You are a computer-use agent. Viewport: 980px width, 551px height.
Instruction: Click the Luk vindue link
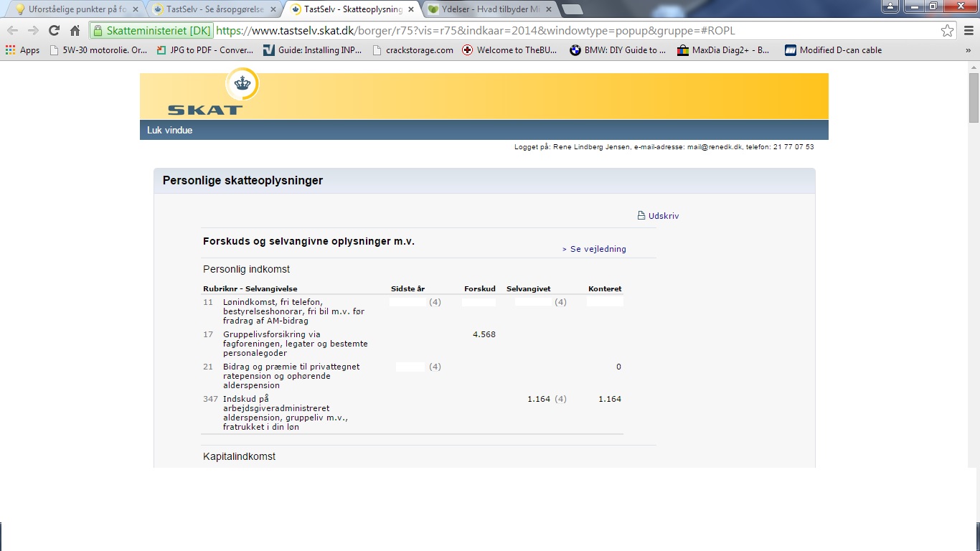(170, 131)
